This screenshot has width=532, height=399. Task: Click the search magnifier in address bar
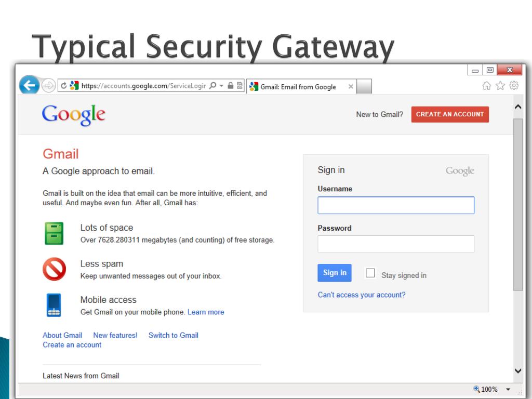tap(212, 86)
